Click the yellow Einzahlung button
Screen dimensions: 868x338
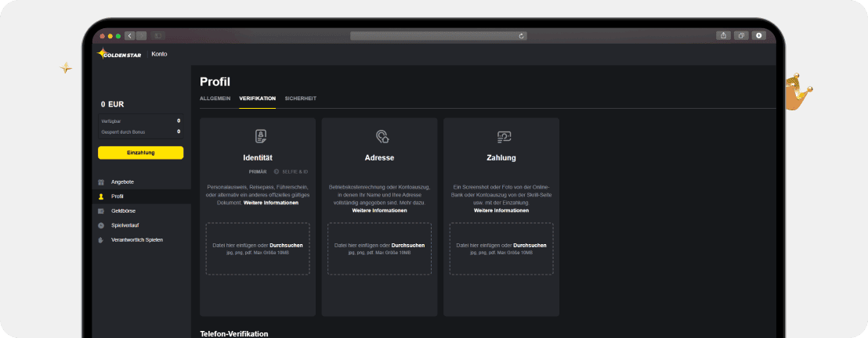tap(140, 153)
